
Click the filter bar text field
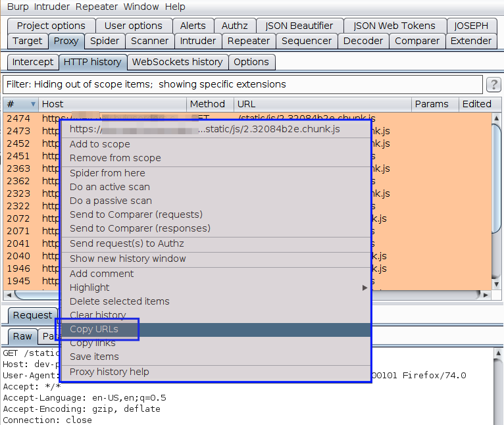pos(243,85)
